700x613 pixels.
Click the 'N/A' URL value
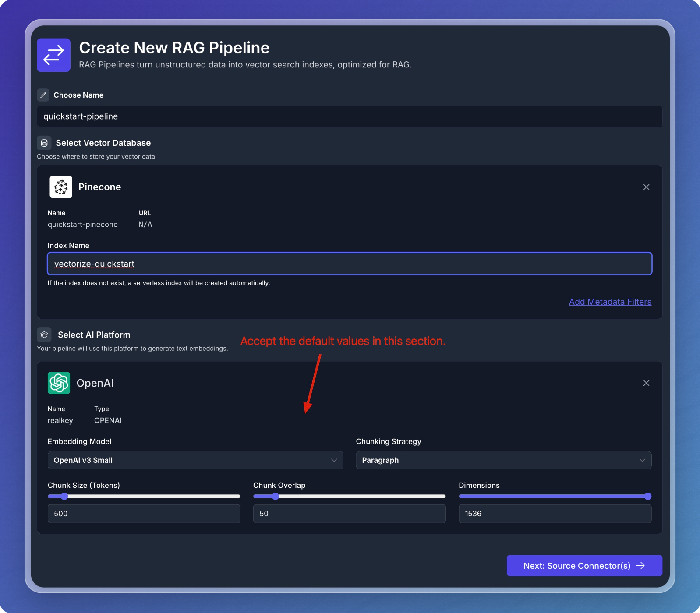point(145,224)
